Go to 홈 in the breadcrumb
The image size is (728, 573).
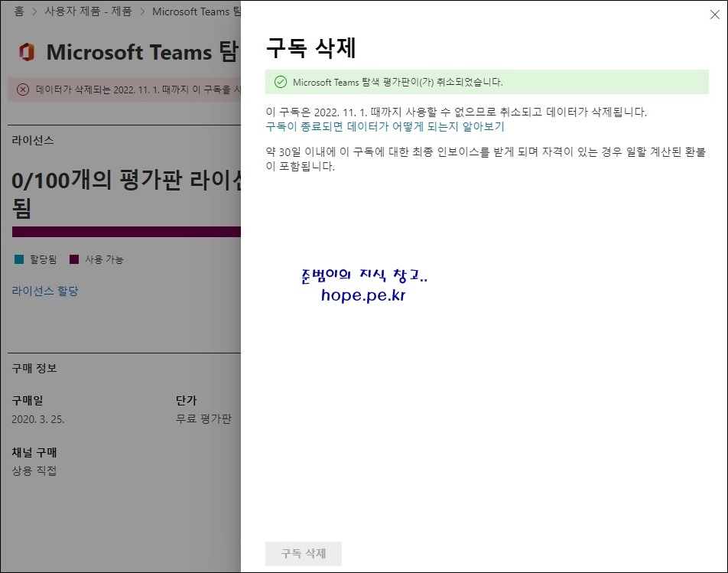19,11
